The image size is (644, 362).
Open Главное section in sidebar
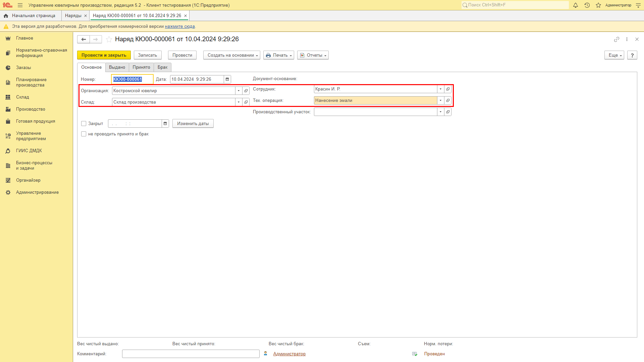click(24, 38)
